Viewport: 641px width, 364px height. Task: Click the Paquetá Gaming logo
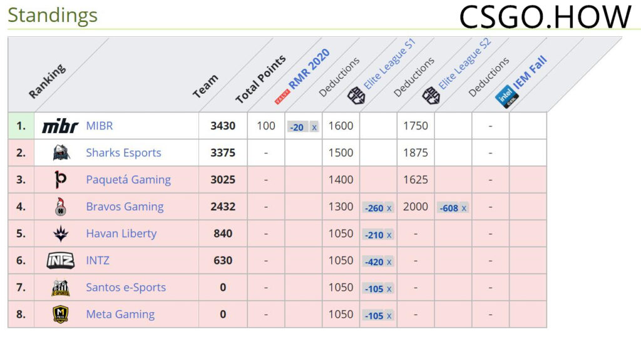click(x=61, y=179)
